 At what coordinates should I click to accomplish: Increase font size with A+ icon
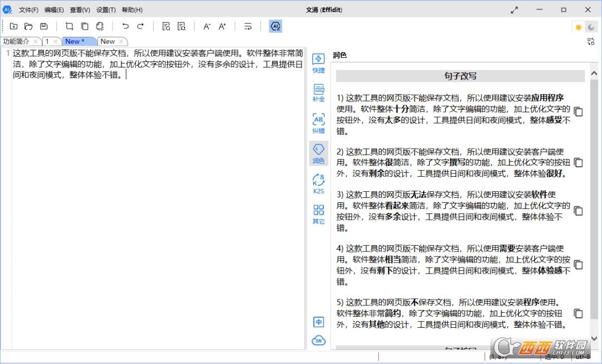pos(222,26)
